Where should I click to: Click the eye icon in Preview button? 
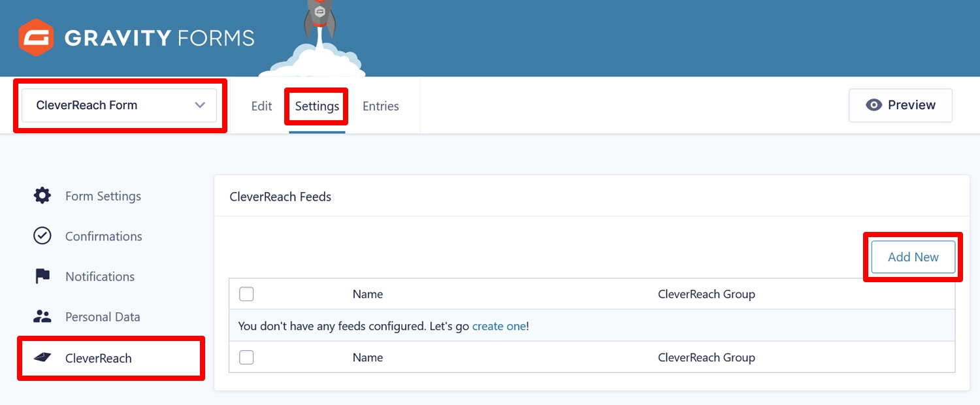click(x=874, y=105)
